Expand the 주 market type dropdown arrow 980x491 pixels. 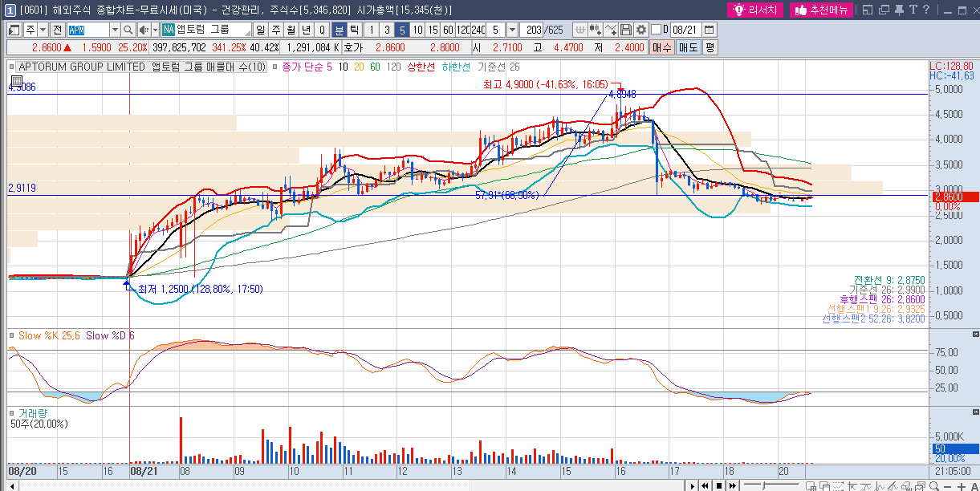43,30
